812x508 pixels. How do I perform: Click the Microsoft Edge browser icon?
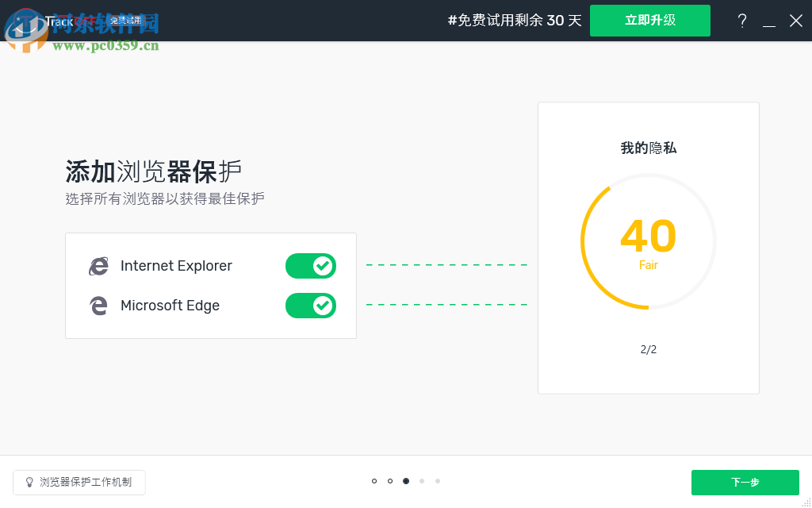97,306
